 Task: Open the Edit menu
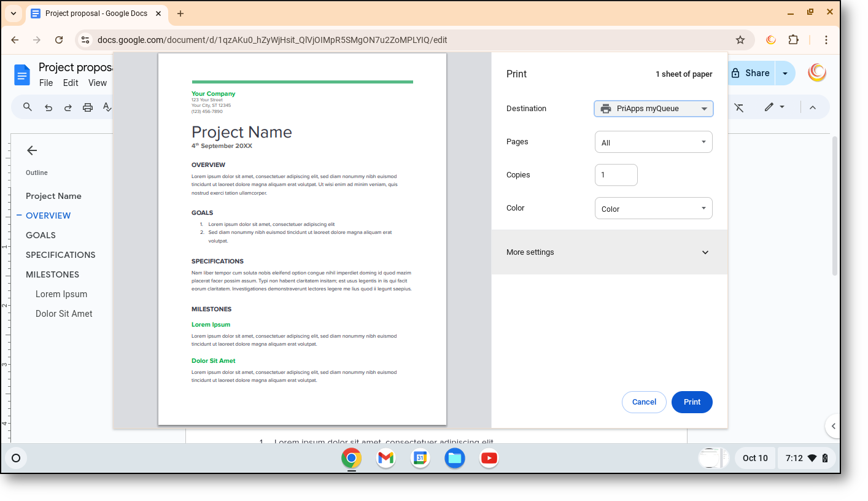tap(71, 83)
